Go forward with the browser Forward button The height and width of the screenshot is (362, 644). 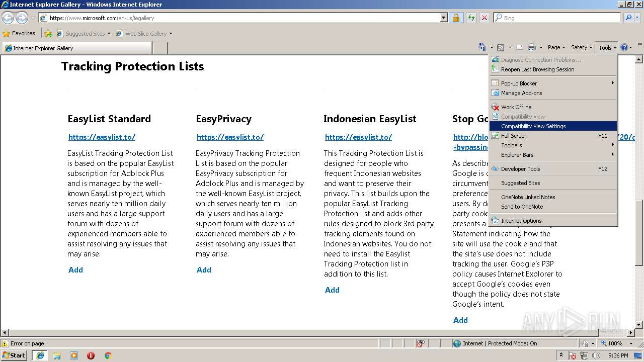22,18
